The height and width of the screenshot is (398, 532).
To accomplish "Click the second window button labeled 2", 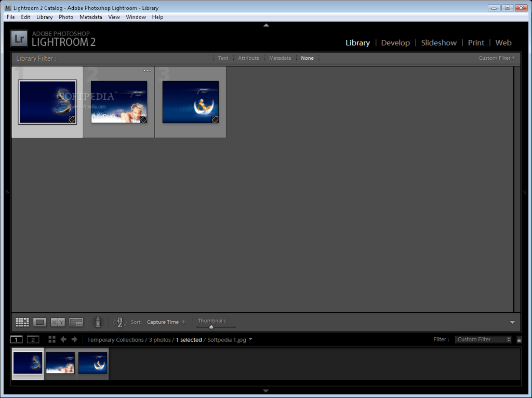I will (x=33, y=339).
